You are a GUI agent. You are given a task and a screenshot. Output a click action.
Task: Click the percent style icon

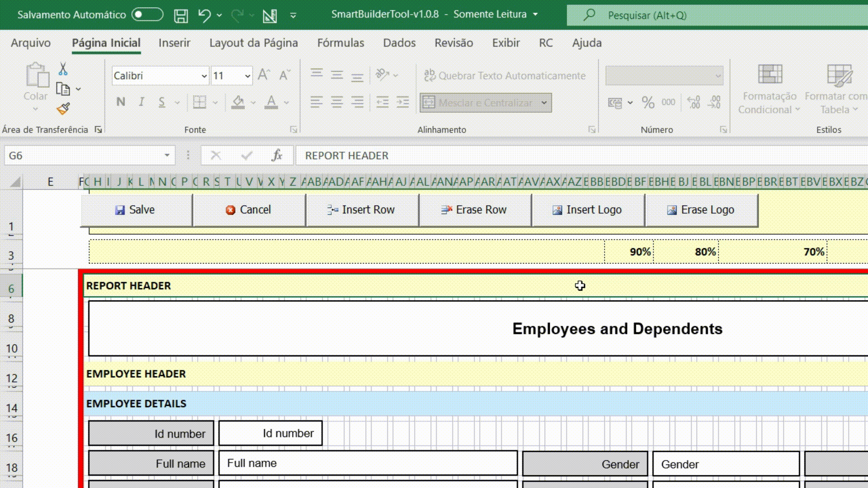pyautogui.click(x=648, y=103)
